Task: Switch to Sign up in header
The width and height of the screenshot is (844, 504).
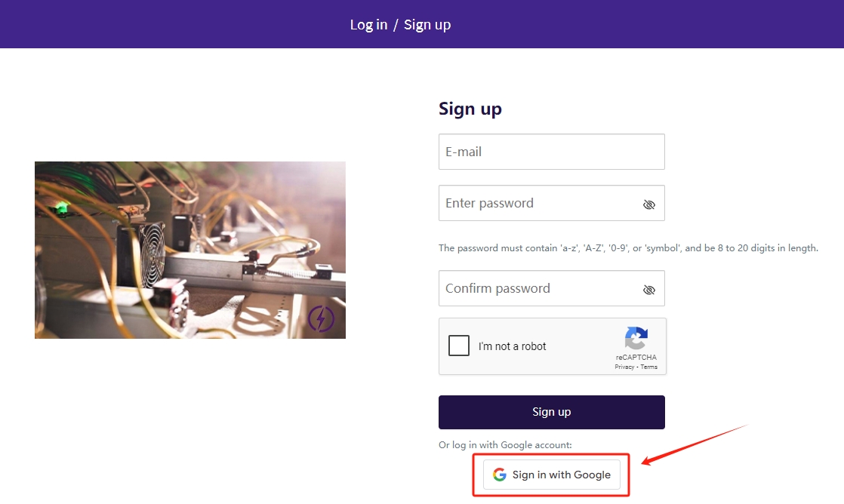Action: tap(427, 25)
